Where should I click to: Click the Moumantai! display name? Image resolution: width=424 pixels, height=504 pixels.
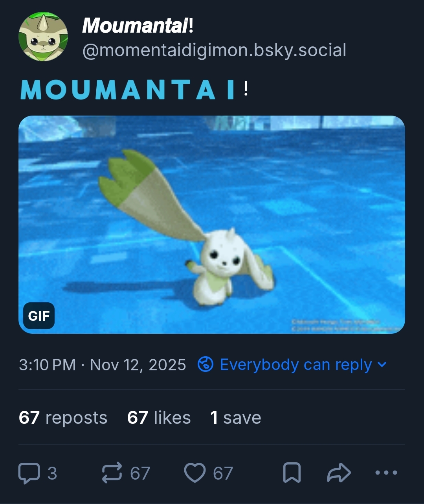pyautogui.click(x=138, y=26)
